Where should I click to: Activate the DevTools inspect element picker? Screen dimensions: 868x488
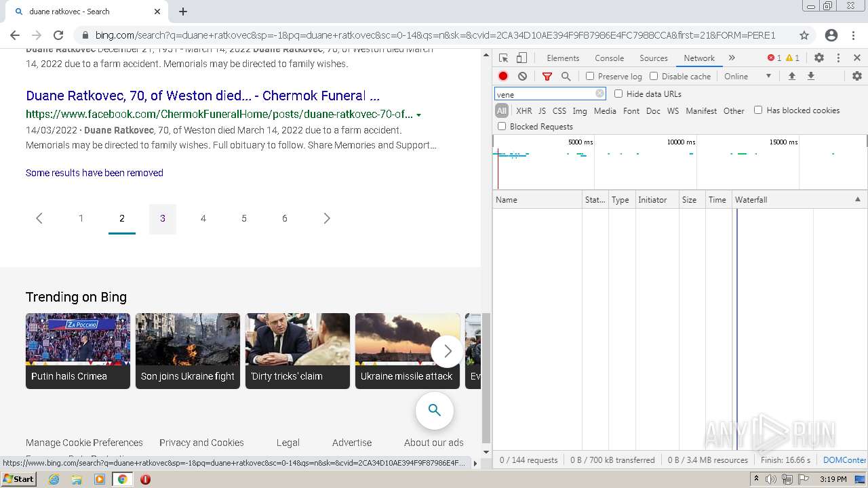coord(503,58)
